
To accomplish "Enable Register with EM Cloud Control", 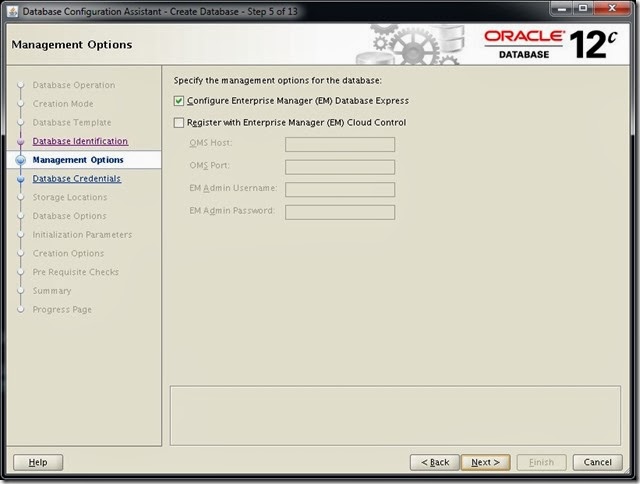I will tap(179, 123).
